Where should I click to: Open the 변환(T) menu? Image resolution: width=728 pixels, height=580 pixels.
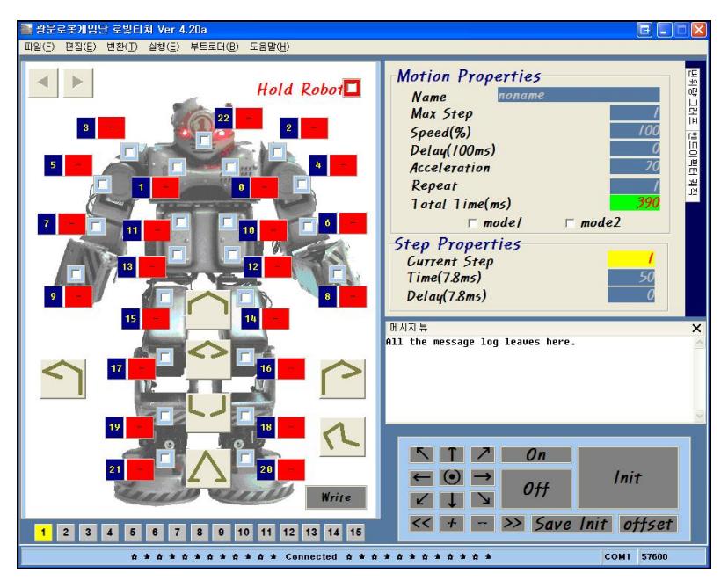121,47
